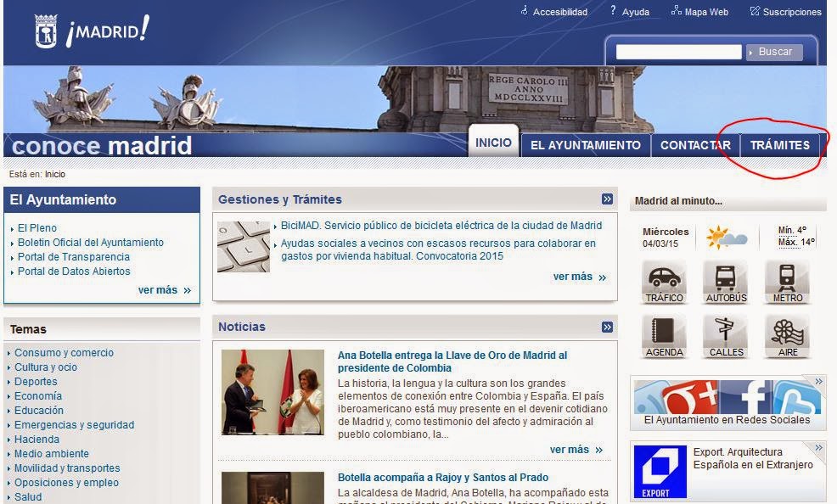Click the social networks banner image
837x504 pixels.
tap(727, 396)
